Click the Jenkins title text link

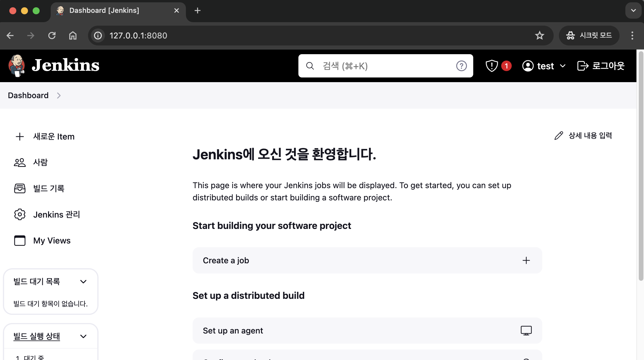[66, 65]
